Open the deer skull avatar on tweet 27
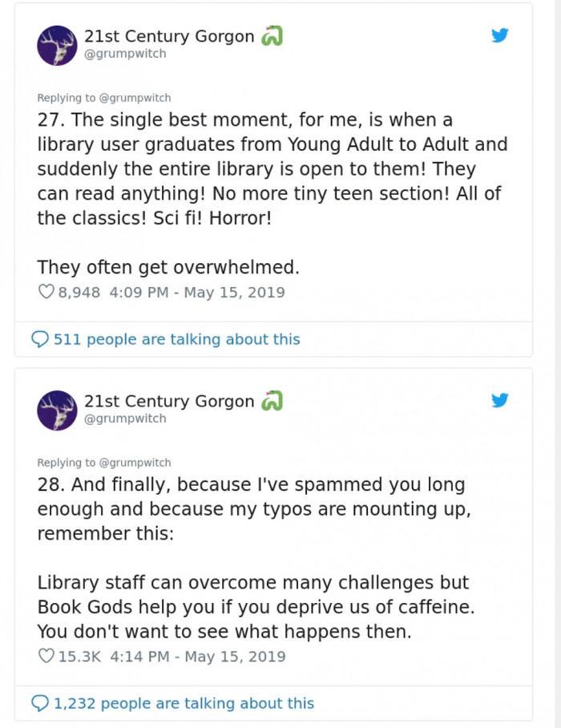The width and height of the screenshot is (561, 728). tap(57, 46)
